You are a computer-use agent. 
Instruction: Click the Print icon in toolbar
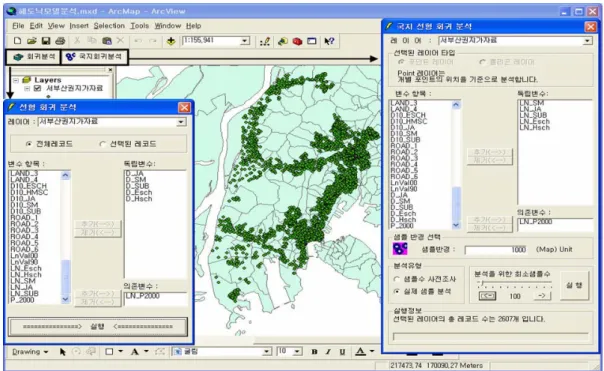pyautogui.click(x=60, y=40)
